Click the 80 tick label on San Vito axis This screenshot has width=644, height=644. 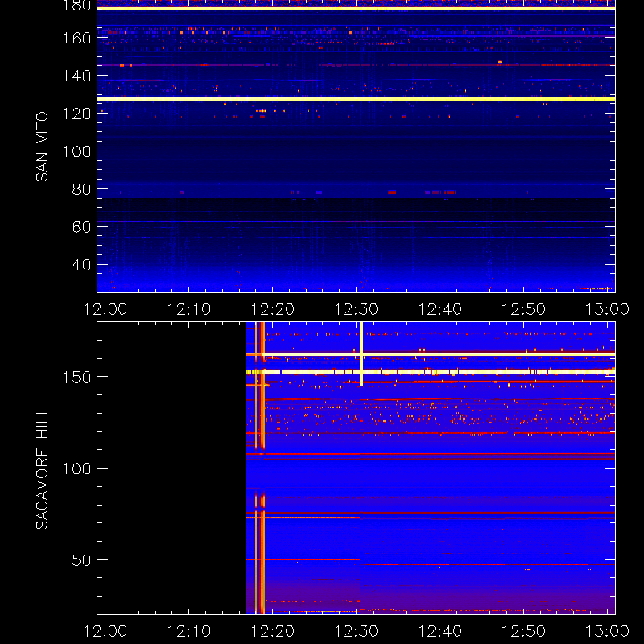[x=82, y=189]
